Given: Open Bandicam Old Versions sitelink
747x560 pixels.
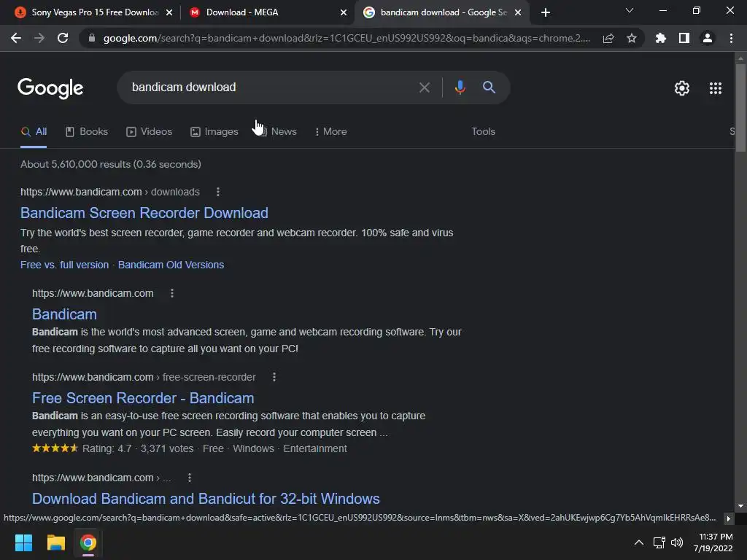Looking at the screenshot, I should pos(171,265).
